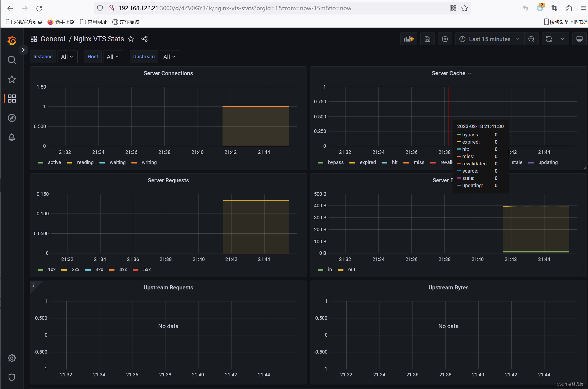
Task: Toggle the updating series in Server Cache legend
Action: click(548, 162)
